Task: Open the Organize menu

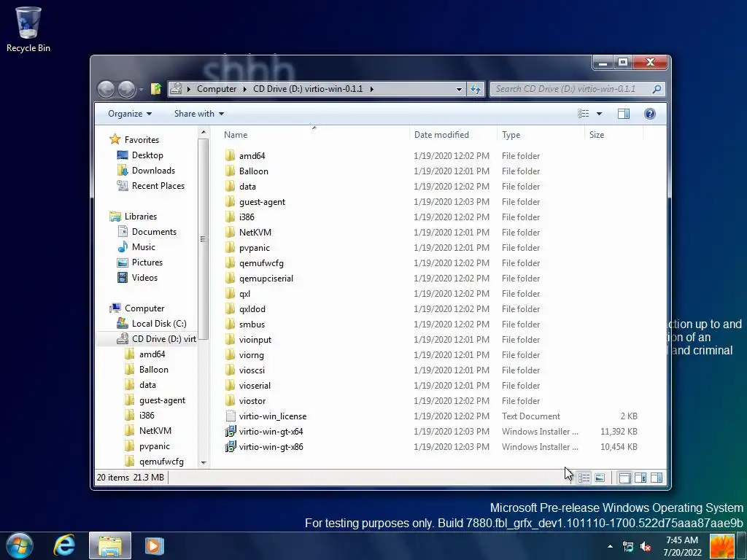Action: coord(130,113)
